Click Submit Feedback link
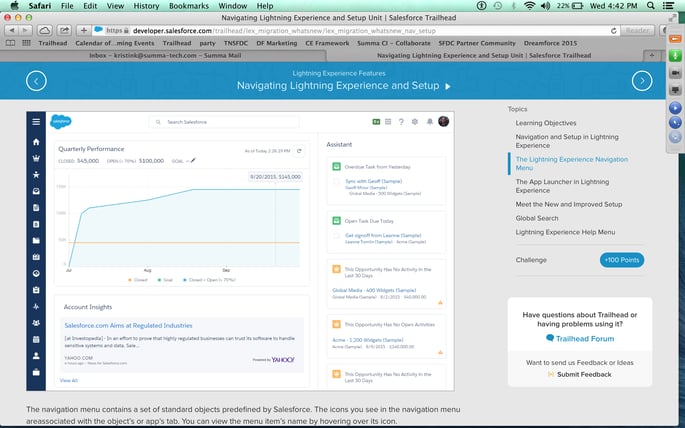Image resolution: width=685 pixels, height=428 pixels. tap(580, 374)
